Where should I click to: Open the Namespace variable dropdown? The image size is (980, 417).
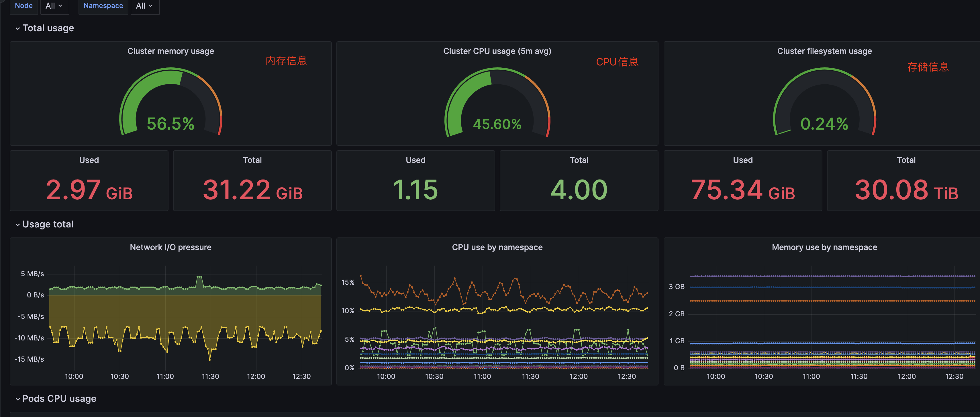click(x=145, y=6)
